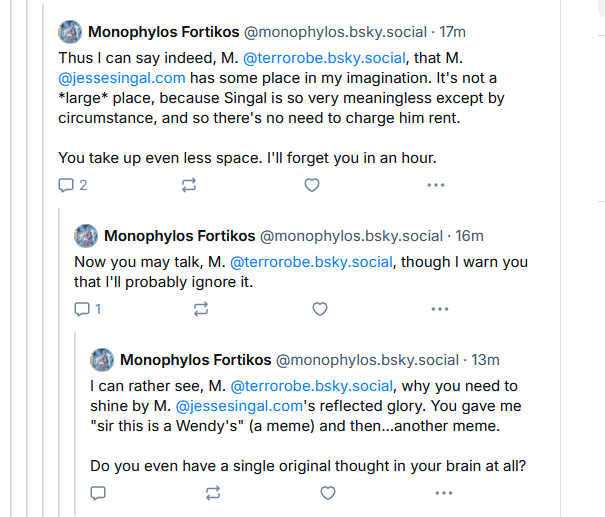Open @terrorobe.bsky.social mention in 16m post

coord(311,262)
